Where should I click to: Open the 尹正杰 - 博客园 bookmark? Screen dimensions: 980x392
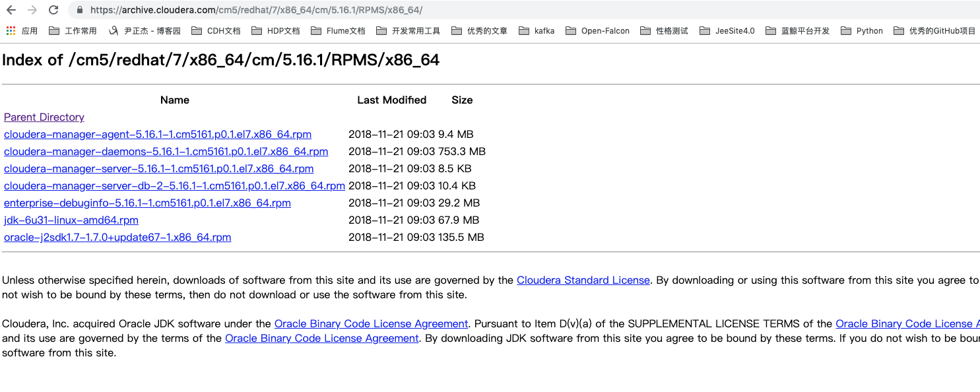coord(144,30)
